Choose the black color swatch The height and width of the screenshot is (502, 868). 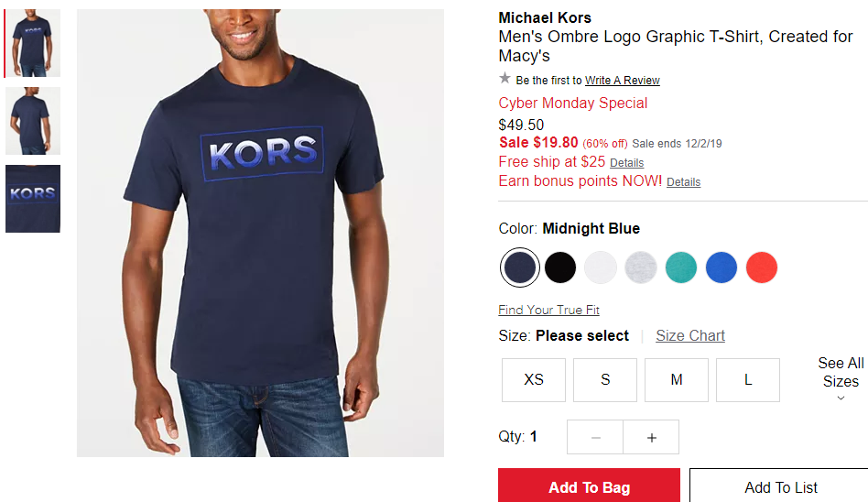[x=559, y=267]
